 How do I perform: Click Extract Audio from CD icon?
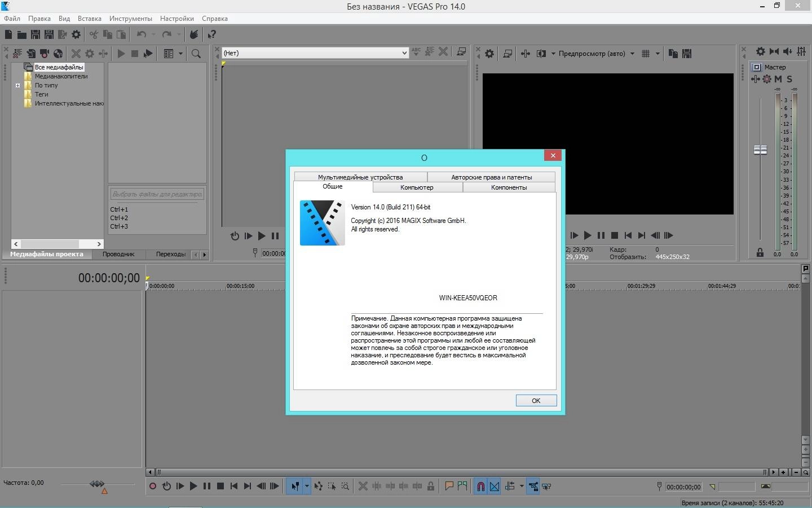click(58, 54)
